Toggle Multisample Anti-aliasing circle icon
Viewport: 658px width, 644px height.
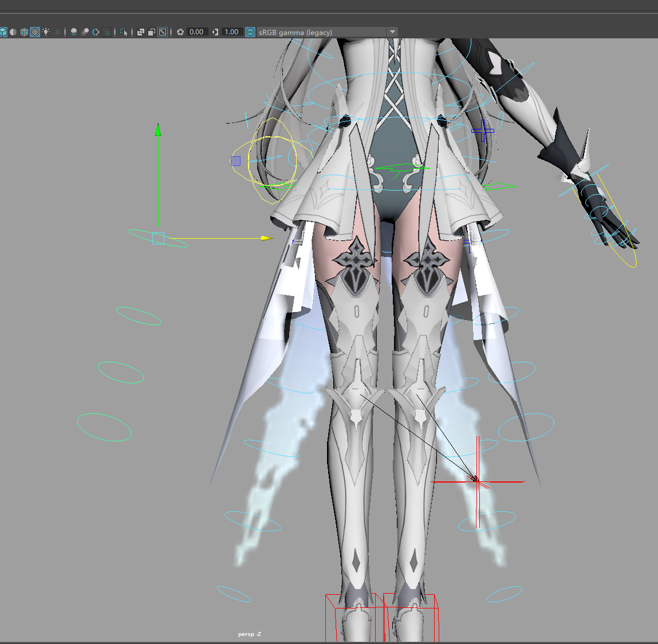96,32
